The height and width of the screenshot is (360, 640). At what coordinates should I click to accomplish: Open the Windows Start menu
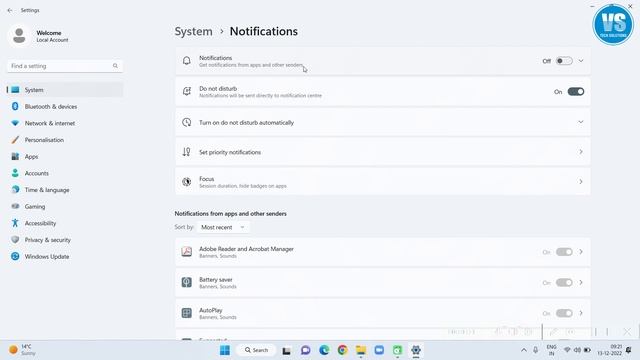224,350
